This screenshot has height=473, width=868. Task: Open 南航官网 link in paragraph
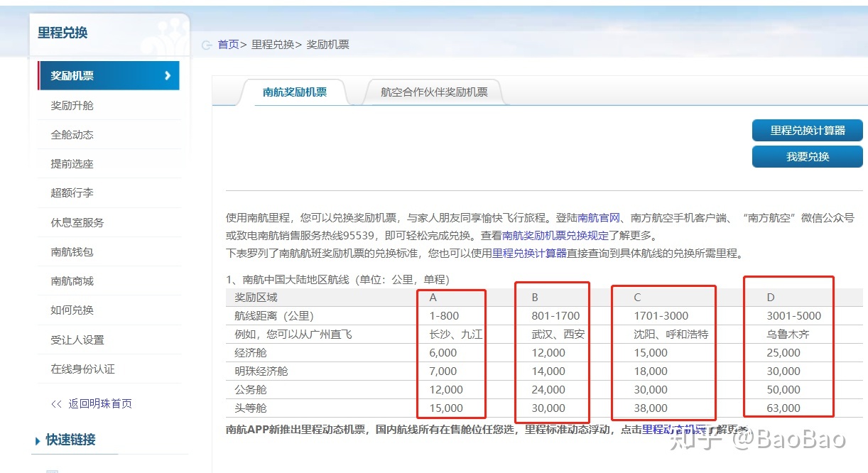click(x=599, y=218)
